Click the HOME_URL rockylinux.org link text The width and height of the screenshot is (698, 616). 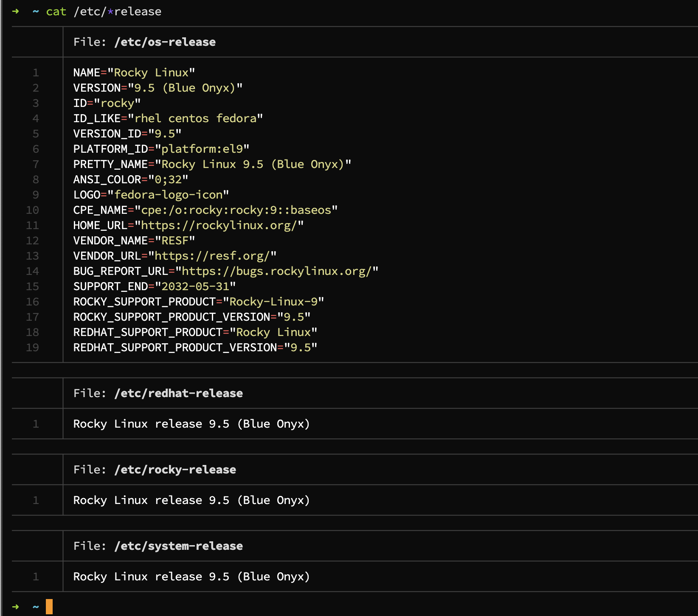[x=219, y=225]
